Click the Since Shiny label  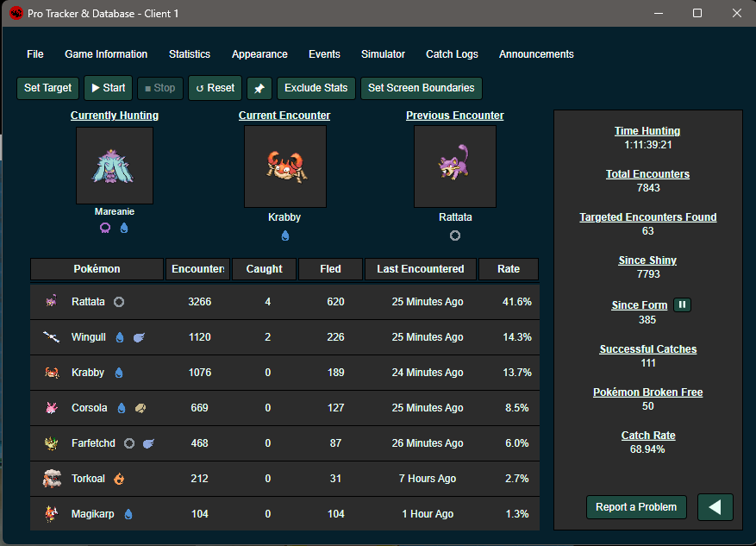(x=647, y=260)
